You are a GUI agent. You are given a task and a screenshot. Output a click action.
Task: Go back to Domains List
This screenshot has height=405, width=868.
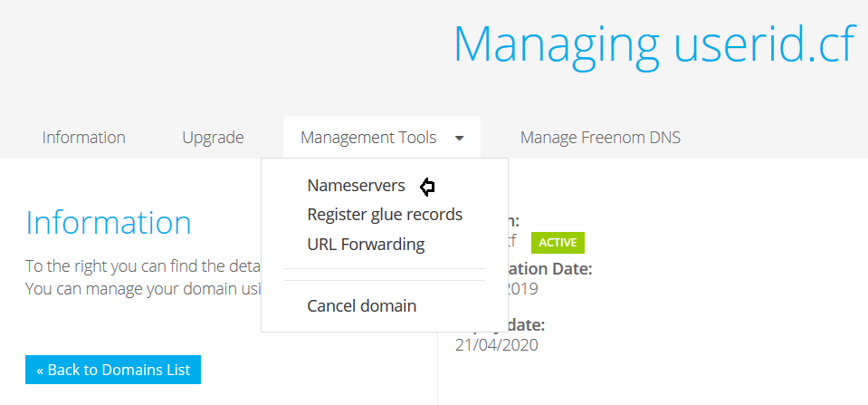[x=113, y=370]
